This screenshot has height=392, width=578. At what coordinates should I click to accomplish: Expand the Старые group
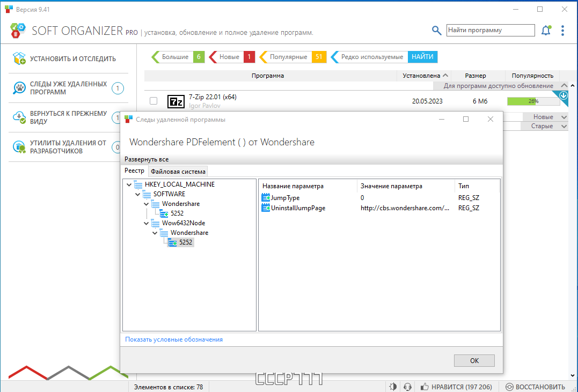(x=564, y=126)
